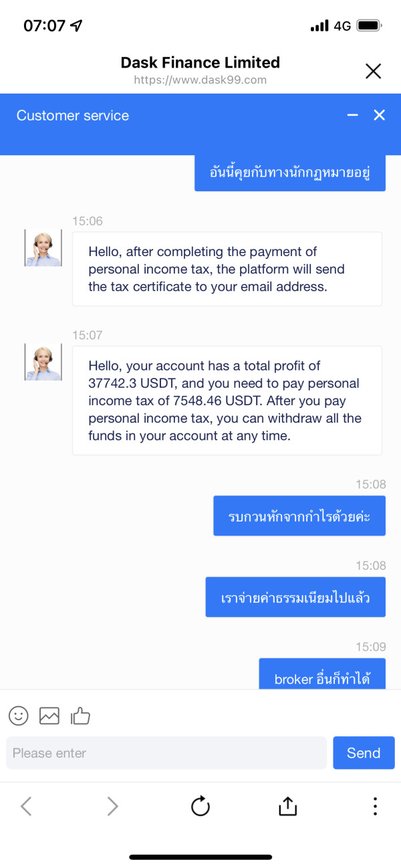Minimize the Customer service chat panel

[353, 116]
